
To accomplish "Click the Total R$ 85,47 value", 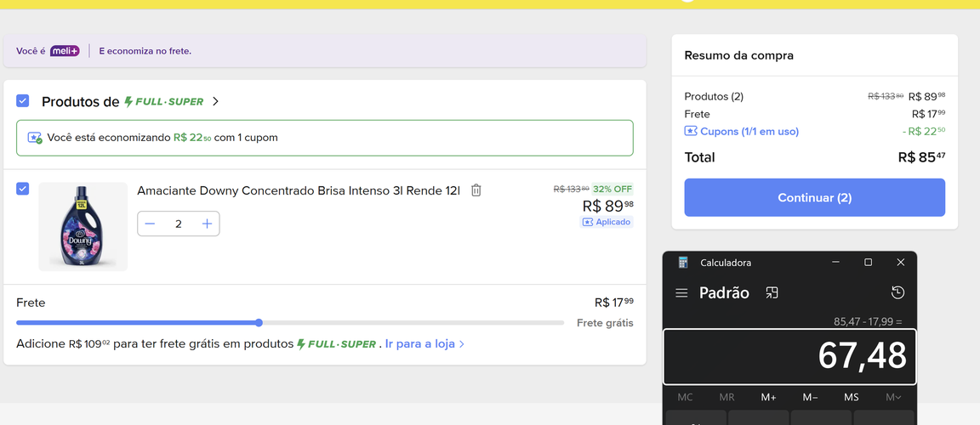I will pyautogui.click(x=922, y=157).
